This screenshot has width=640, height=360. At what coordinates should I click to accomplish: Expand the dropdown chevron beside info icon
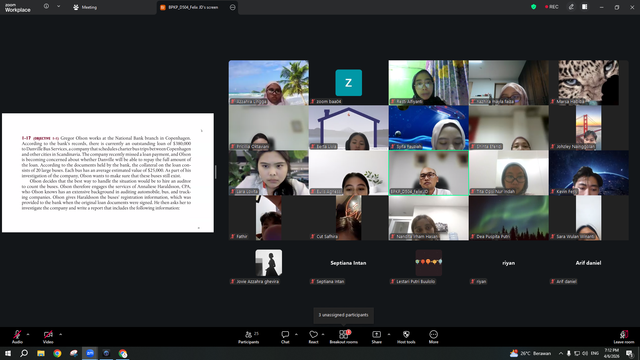tap(58, 7)
